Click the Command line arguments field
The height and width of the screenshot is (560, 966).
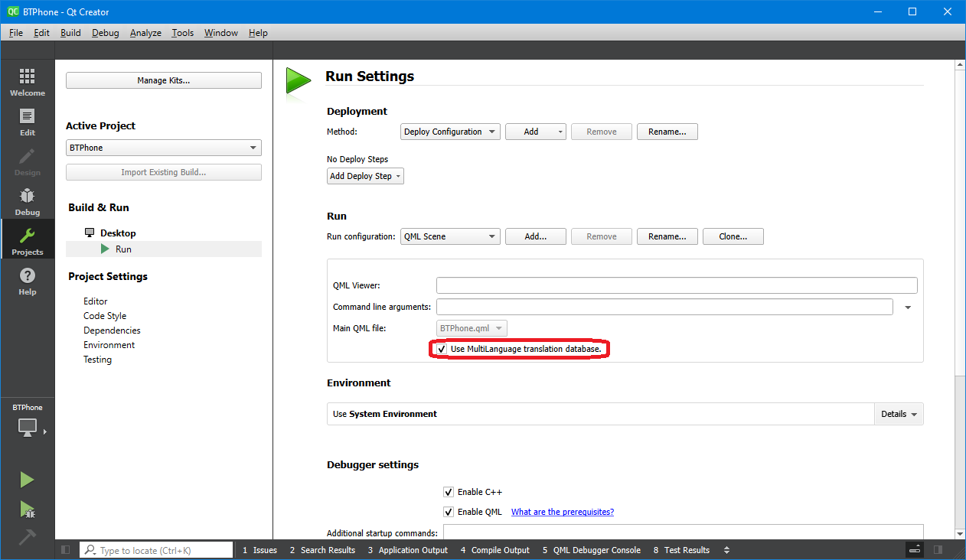pyautogui.click(x=664, y=307)
